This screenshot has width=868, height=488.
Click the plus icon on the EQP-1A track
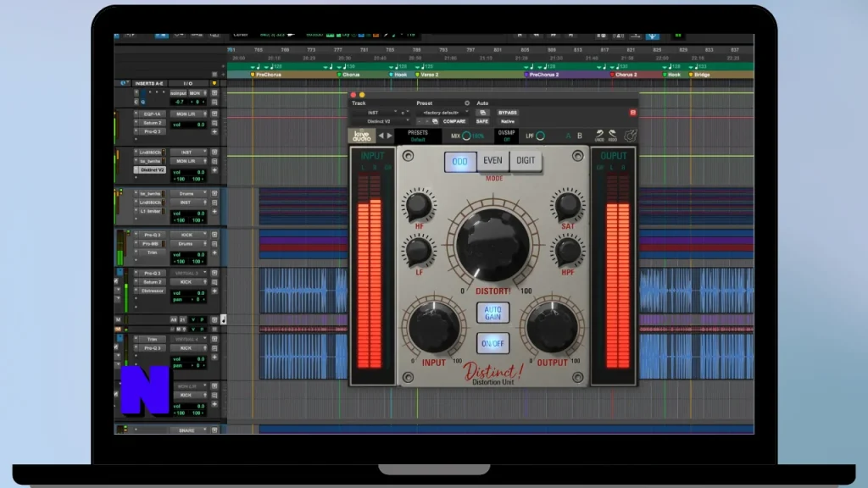coord(214,131)
